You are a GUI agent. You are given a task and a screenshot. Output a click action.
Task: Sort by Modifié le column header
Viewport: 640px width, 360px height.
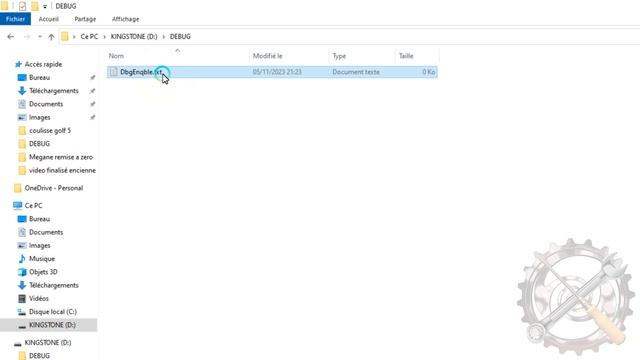(268, 56)
